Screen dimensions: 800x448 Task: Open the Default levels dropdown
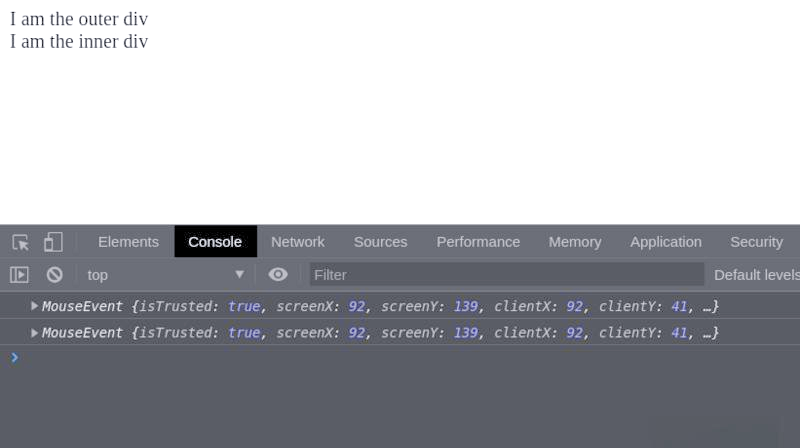[x=757, y=275]
